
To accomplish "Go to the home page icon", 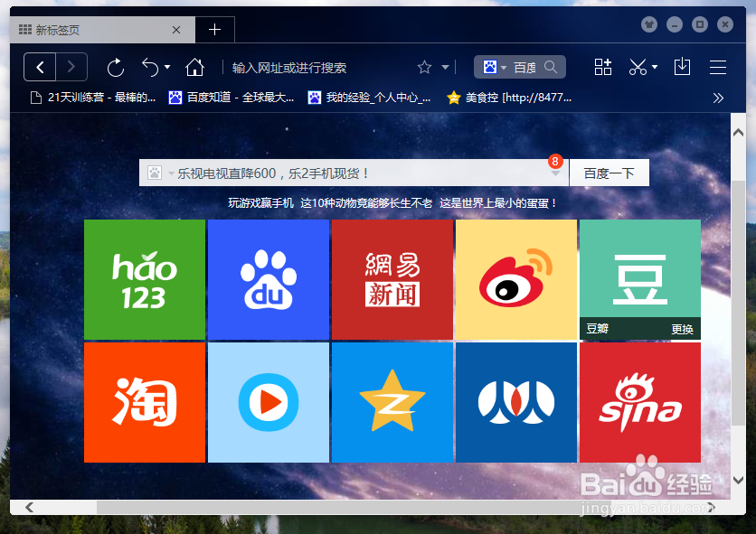I will tap(194, 68).
